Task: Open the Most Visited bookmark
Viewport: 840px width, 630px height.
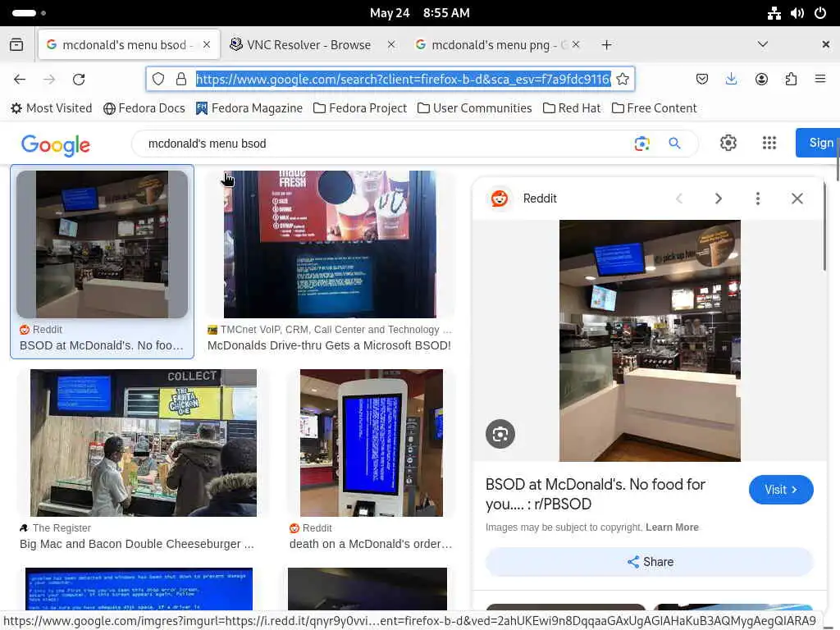Action: pyautogui.click(x=52, y=108)
